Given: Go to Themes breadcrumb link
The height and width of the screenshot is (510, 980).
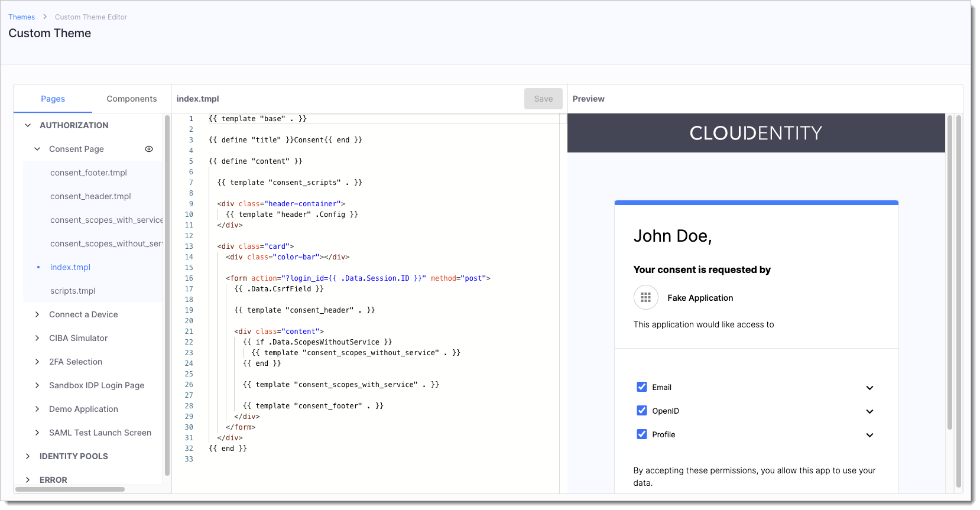Looking at the screenshot, I should point(21,17).
